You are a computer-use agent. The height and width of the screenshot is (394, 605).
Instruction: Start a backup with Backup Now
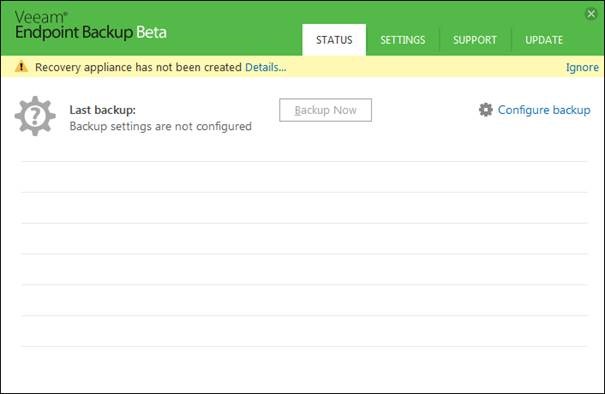click(x=325, y=110)
